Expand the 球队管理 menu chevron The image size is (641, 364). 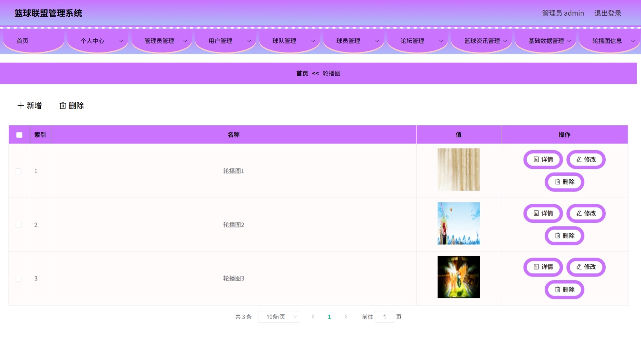point(313,41)
